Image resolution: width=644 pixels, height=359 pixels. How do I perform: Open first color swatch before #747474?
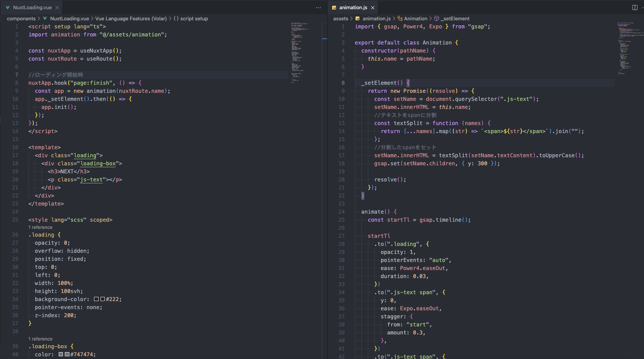click(61, 354)
